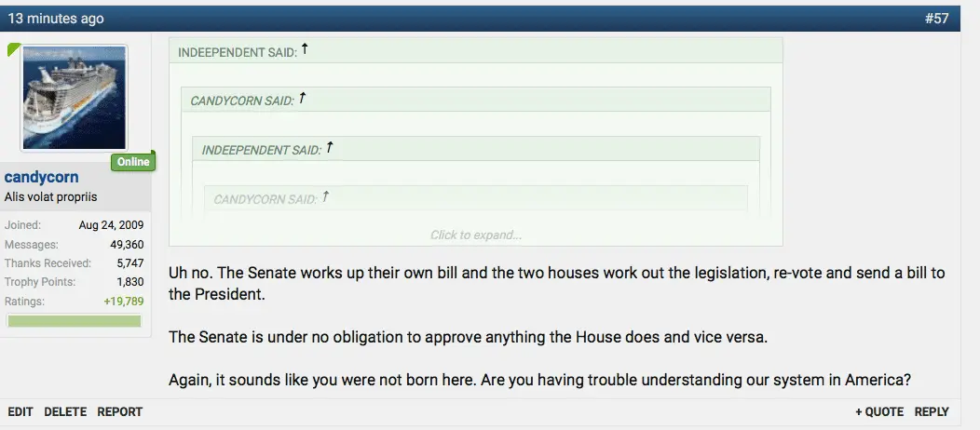Click the green ratings bar

(75, 321)
